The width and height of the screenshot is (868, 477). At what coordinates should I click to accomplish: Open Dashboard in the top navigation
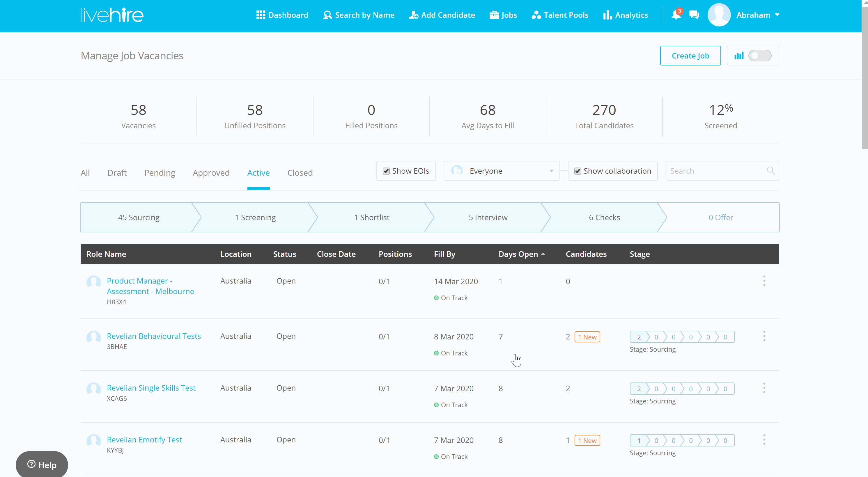tap(282, 15)
